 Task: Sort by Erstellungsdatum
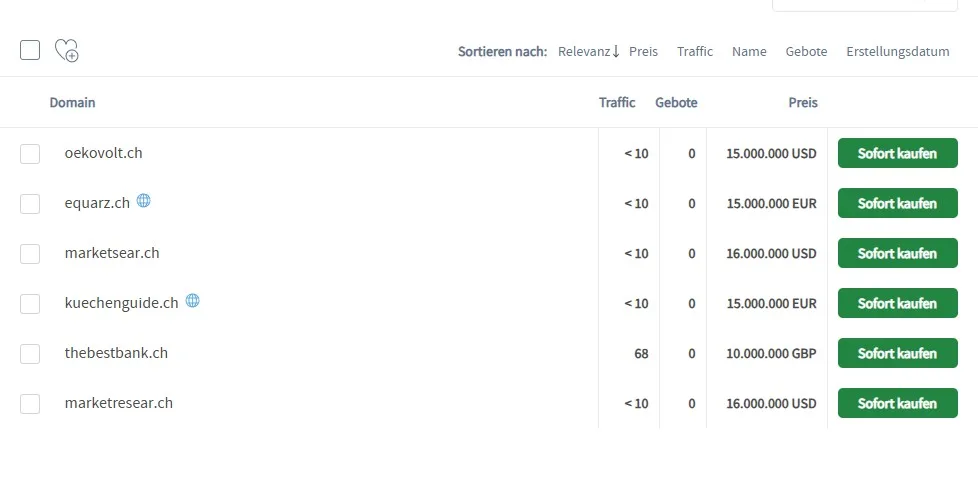tap(897, 51)
